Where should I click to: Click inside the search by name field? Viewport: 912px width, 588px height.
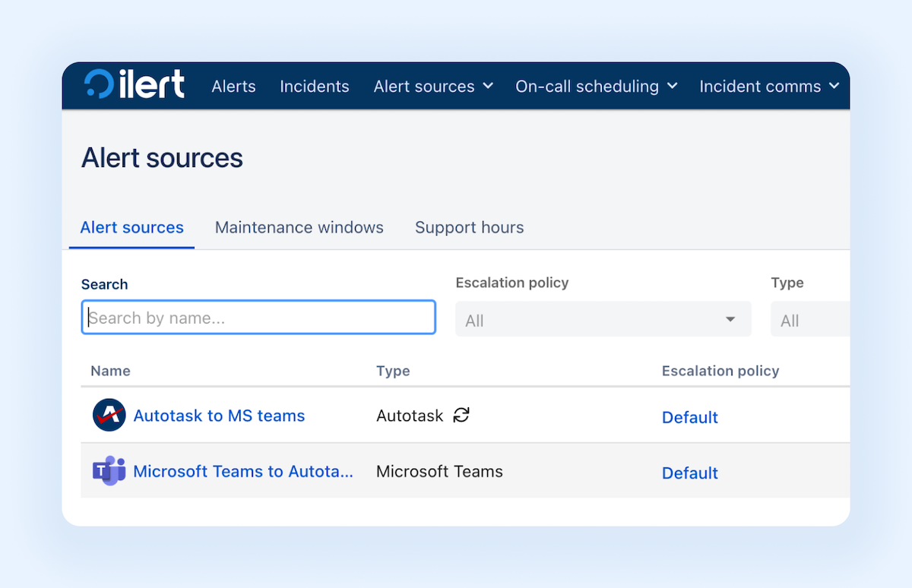pos(258,318)
